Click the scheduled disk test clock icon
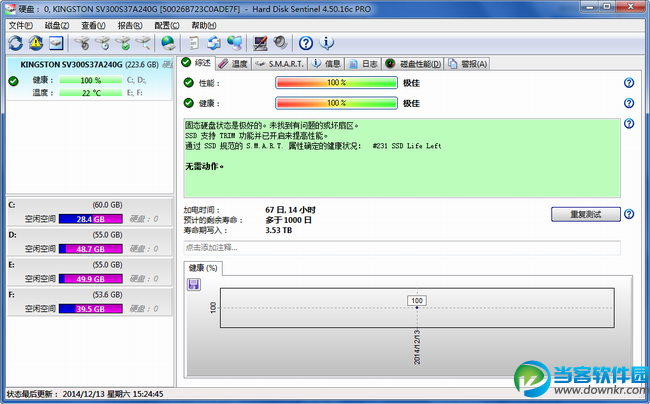650x404 pixels. [103, 43]
